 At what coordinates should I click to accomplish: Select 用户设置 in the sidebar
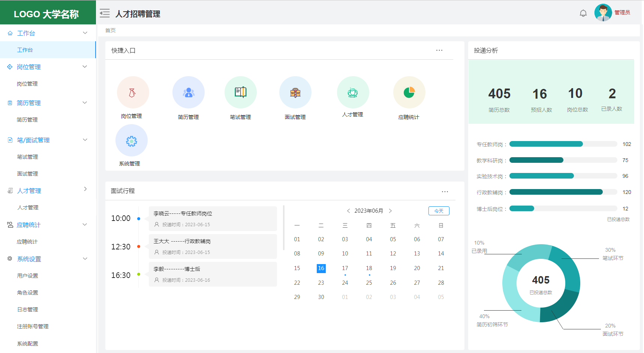(27, 276)
